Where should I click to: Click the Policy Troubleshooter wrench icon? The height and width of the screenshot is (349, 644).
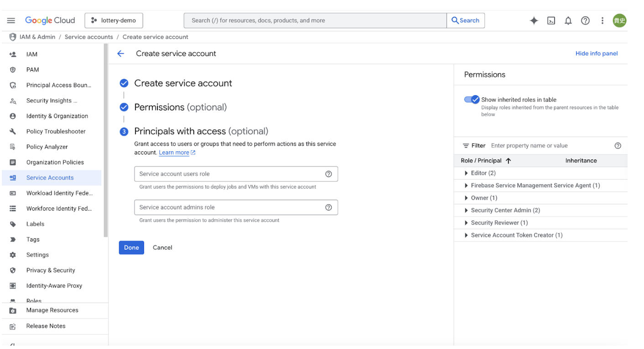tap(13, 131)
